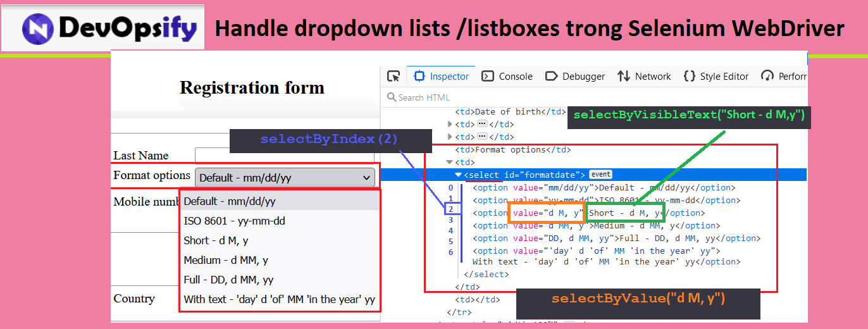The width and height of the screenshot is (868, 329).
Task: Click the "Last Name" label
Action: click(141, 156)
